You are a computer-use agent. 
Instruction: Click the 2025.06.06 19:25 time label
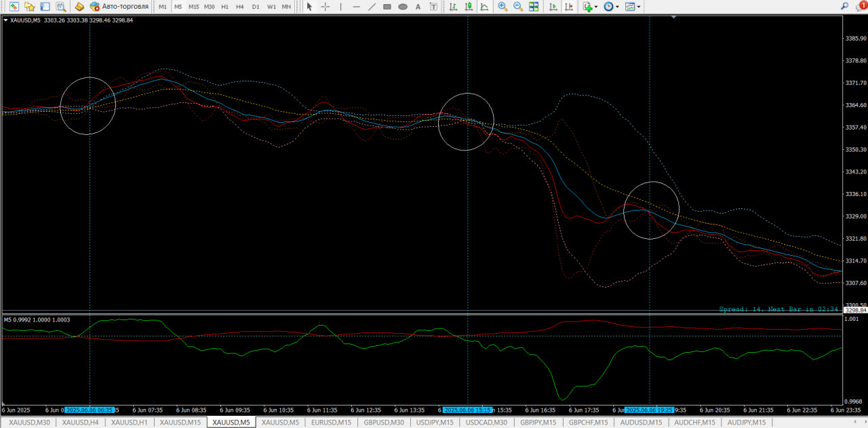tap(649, 410)
